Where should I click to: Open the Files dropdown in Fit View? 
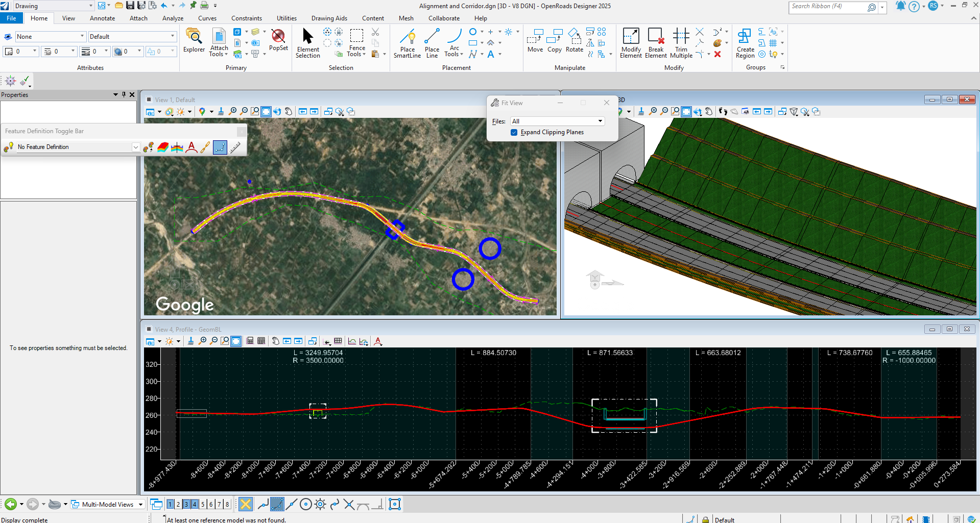click(x=557, y=121)
